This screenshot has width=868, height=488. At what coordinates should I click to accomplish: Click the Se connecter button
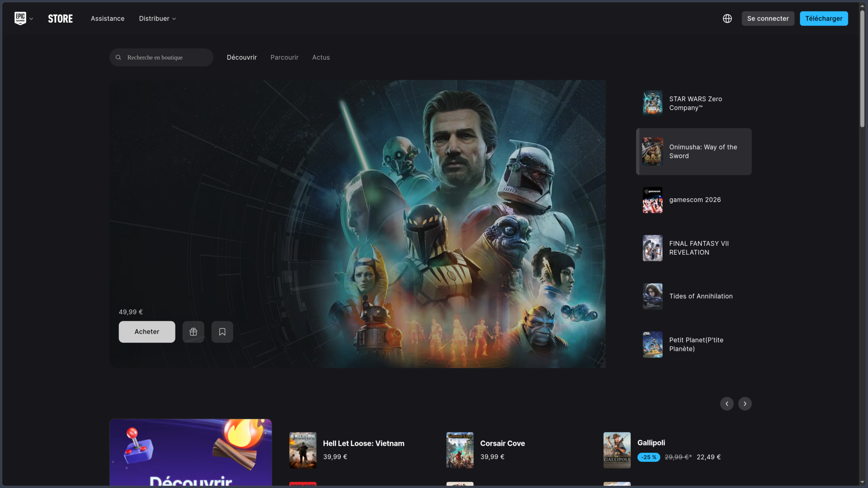768,19
